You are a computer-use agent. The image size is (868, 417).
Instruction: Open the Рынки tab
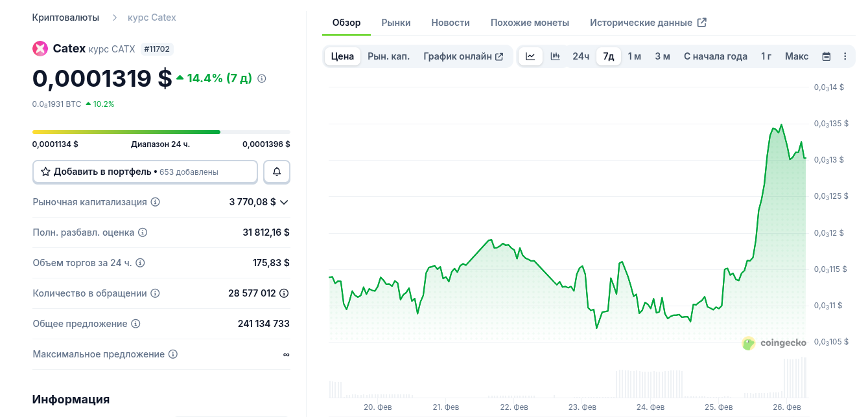[395, 23]
